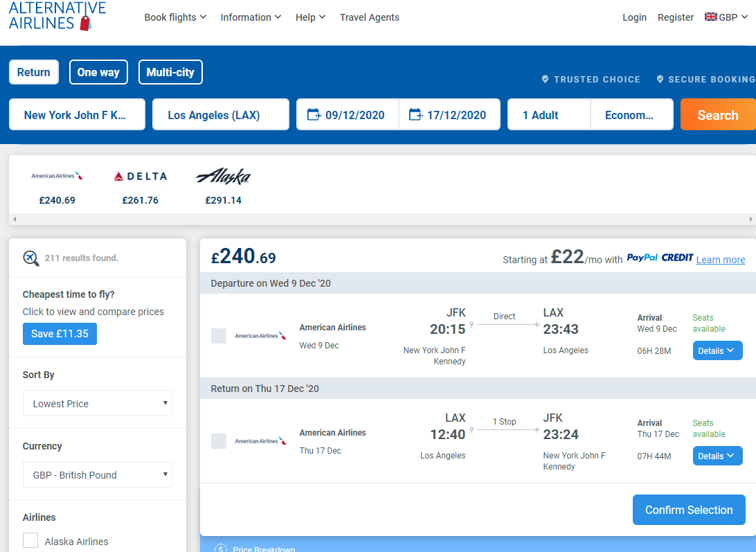Click the departure date calendar icon
The height and width of the screenshot is (552, 756).
tap(314, 115)
